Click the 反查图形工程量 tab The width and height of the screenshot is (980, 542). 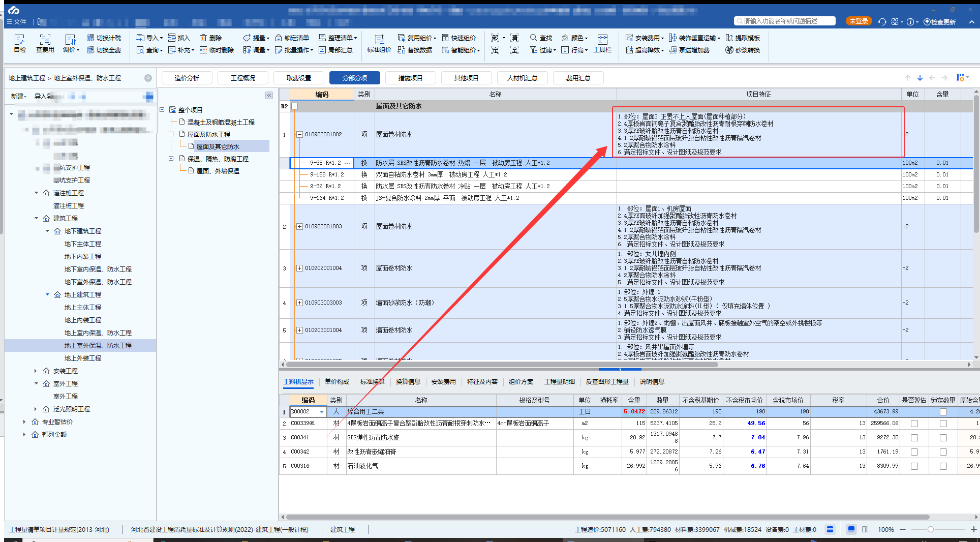tap(607, 381)
